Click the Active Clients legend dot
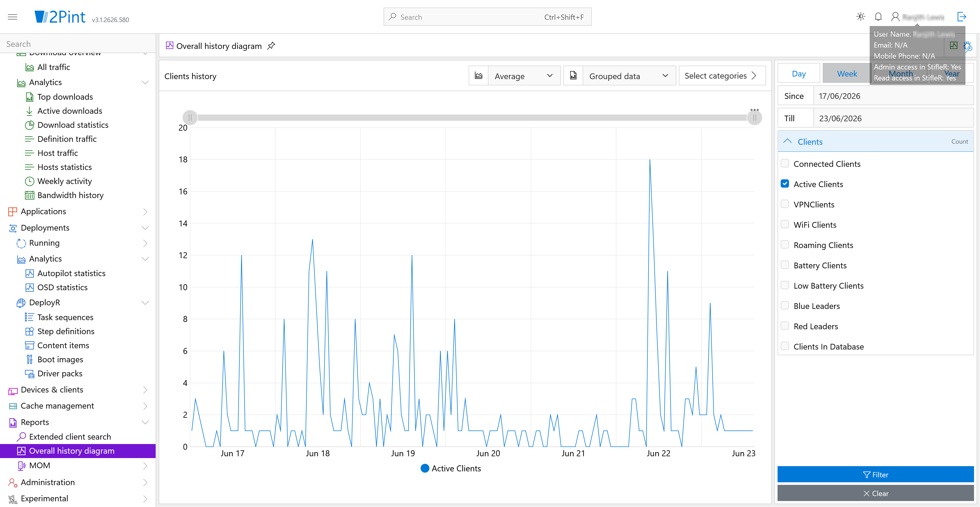980x507 pixels. (425, 468)
